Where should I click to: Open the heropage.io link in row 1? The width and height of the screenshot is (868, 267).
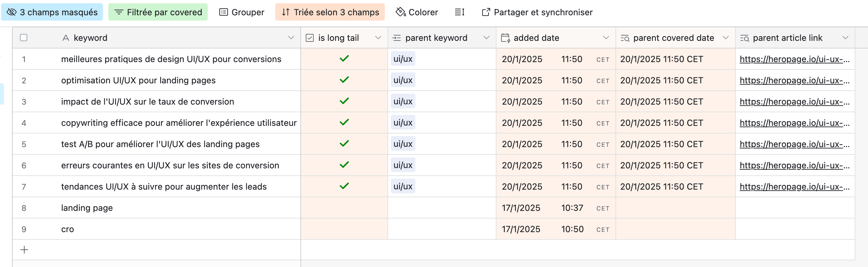pyautogui.click(x=794, y=59)
